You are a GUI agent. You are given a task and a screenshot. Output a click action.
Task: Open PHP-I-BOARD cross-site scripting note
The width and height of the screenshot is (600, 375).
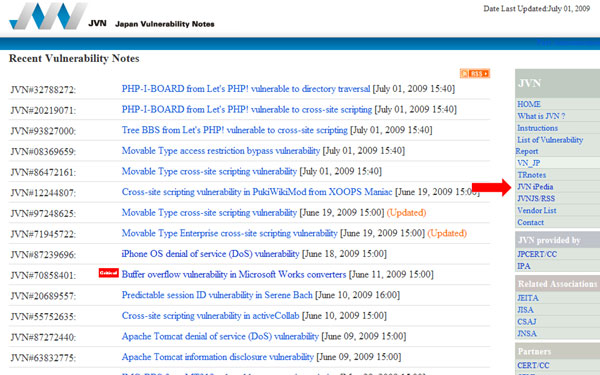(x=247, y=109)
